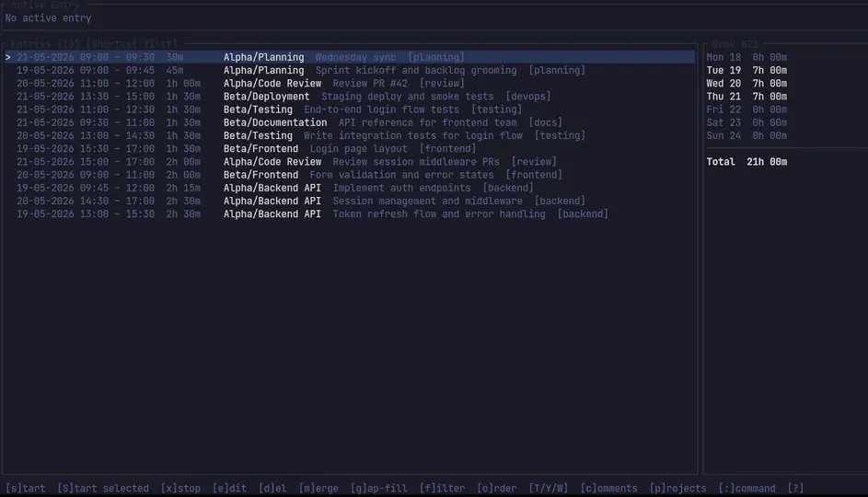This screenshot has height=497, width=868.
Task: Select the Review PR #42 entry
Action: [x=350, y=83]
